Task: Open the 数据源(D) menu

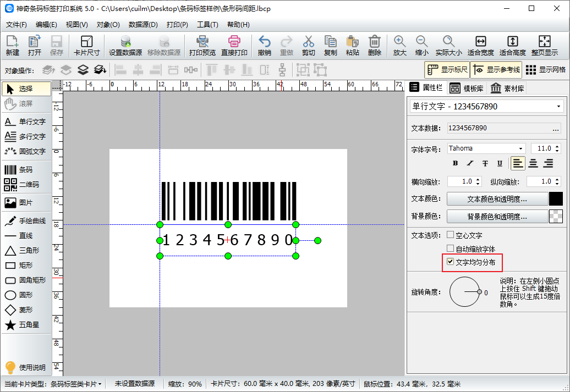Action: (143, 25)
